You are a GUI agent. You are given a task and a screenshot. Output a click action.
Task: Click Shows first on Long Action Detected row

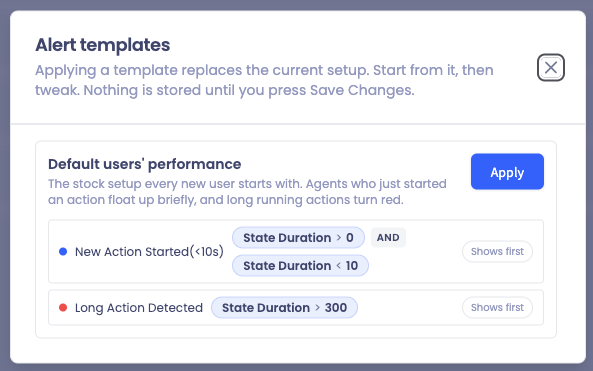coord(497,307)
